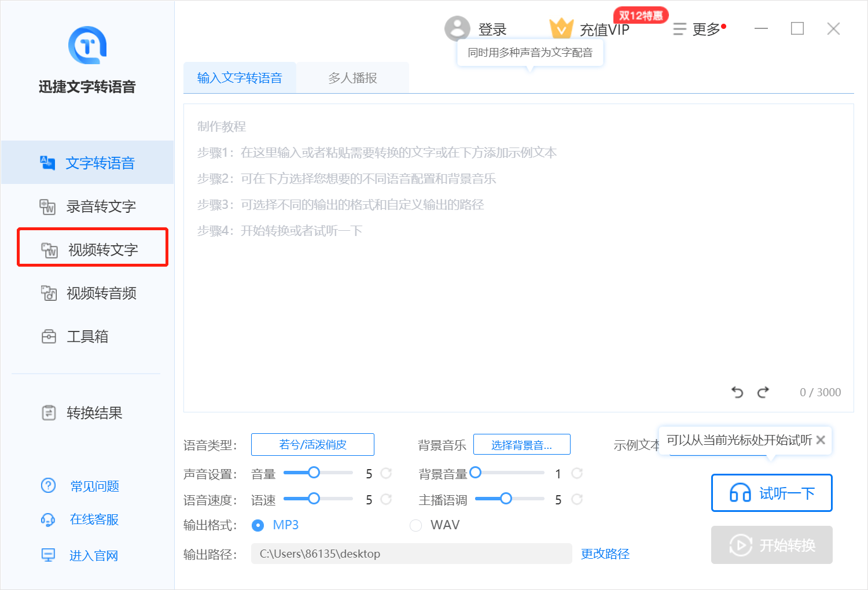The width and height of the screenshot is (868, 590).
Task: Click the VIP crown icon
Action: click(x=561, y=28)
